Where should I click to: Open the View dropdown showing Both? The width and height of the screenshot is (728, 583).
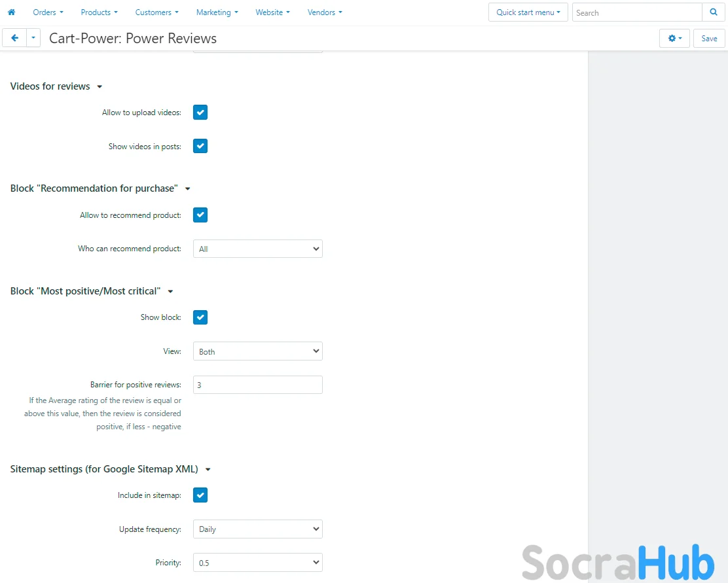[258, 351]
